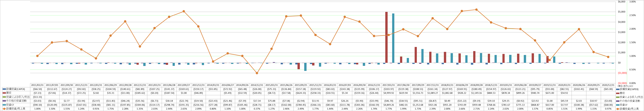Click the ($784.45) 投資CF cell
644x111 pixels.
301,105
